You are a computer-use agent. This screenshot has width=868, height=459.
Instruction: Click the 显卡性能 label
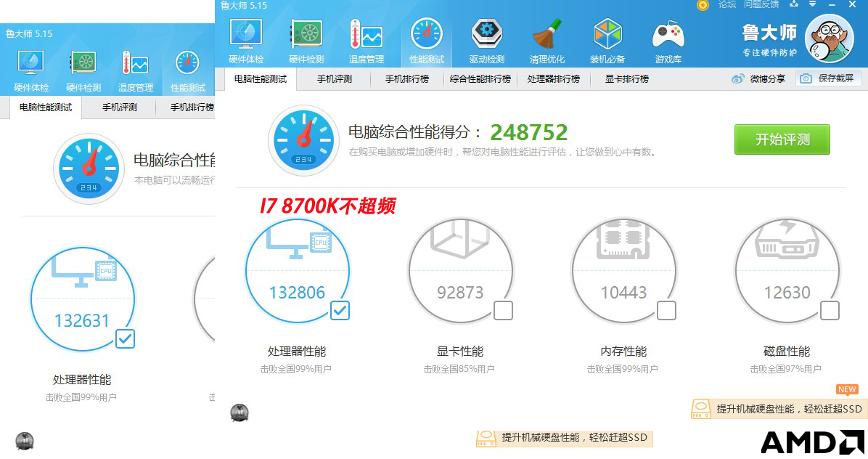460,352
